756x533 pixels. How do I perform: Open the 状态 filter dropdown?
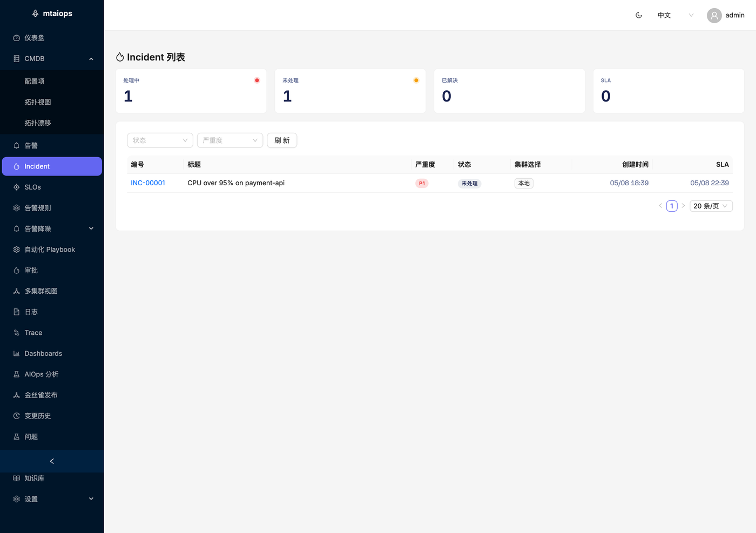click(x=160, y=140)
